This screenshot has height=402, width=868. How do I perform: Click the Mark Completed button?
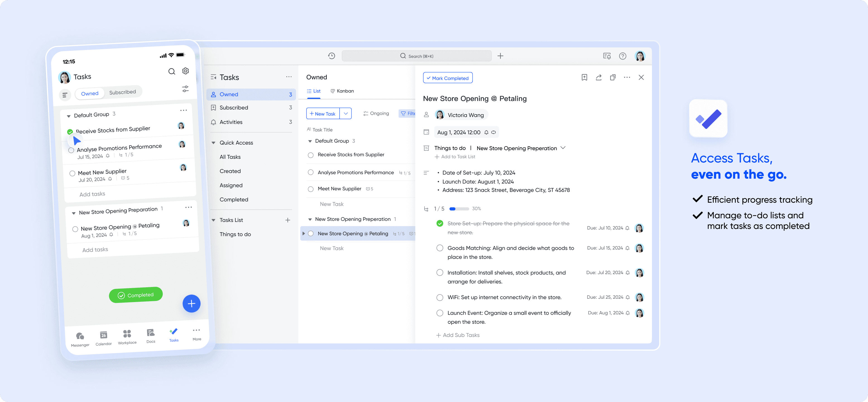point(448,78)
